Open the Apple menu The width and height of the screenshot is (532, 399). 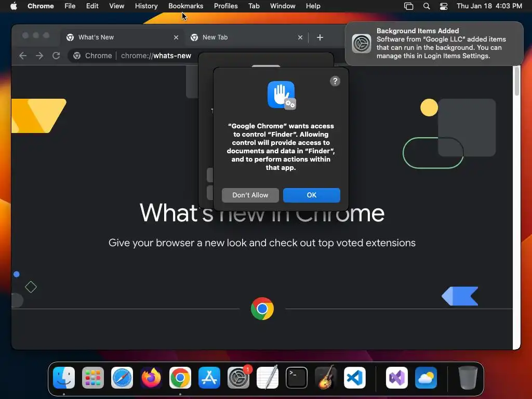pos(14,6)
